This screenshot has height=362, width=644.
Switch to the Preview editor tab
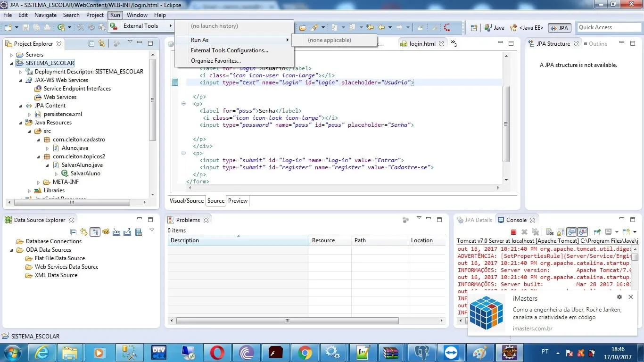238,201
